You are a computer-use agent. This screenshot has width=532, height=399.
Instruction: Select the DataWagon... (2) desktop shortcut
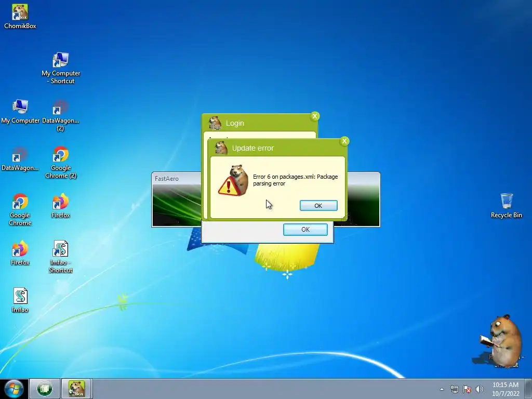point(60,115)
